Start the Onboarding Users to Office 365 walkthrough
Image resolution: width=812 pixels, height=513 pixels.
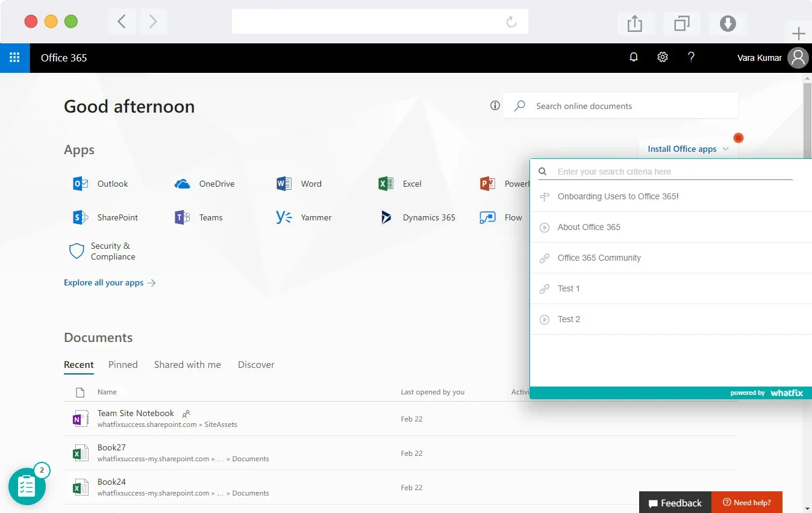(x=617, y=196)
